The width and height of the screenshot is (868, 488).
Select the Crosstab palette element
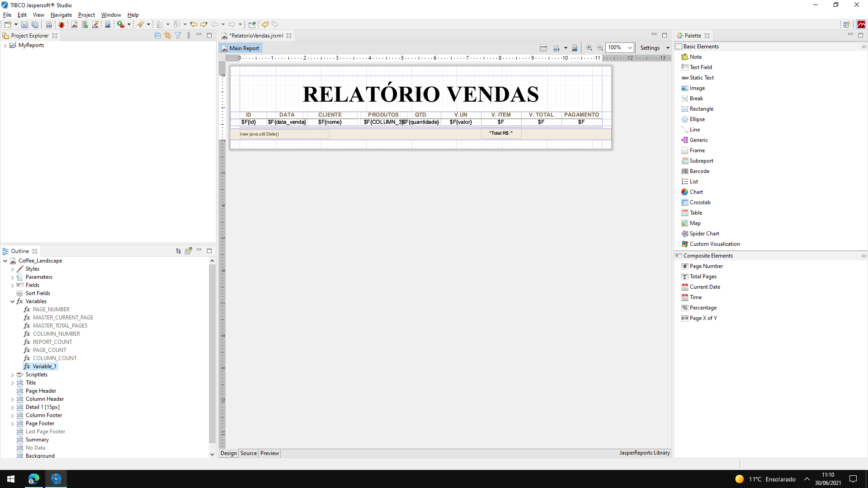tap(700, 202)
